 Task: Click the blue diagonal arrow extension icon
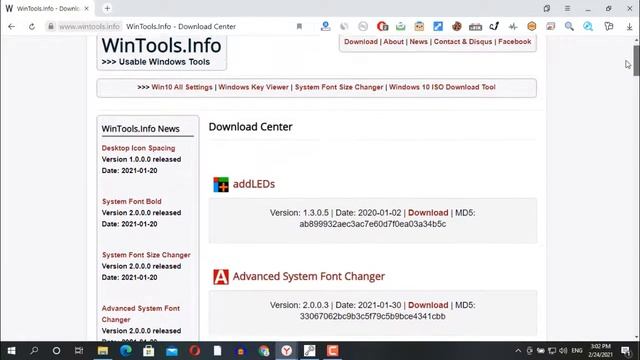pyautogui.click(x=438, y=27)
